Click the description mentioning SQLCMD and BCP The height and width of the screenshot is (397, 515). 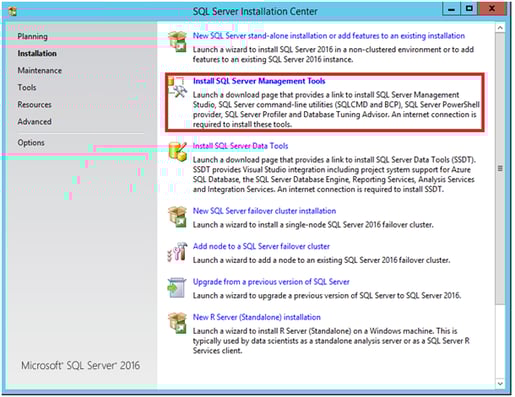(336, 109)
